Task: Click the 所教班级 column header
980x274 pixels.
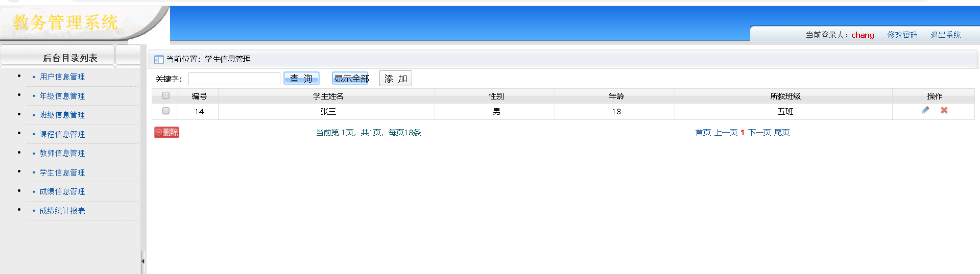Action: click(785, 96)
